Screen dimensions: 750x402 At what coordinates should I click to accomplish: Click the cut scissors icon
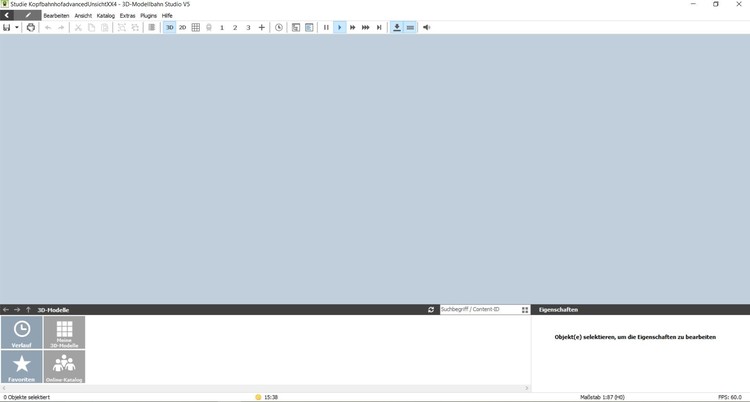coord(78,28)
